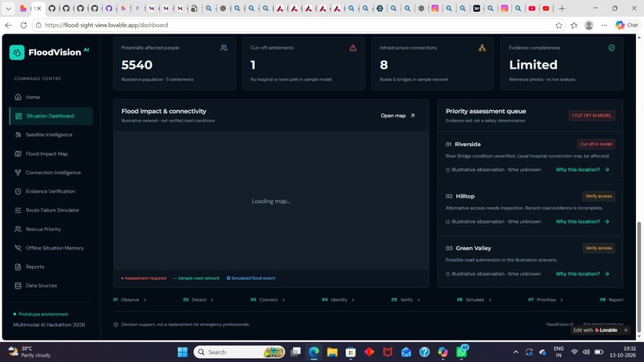Viewport: 644px width, 362px height.
Task: Open Microsoft Store from taskbar
Action: pyautogui.click(x=350, y=352)
